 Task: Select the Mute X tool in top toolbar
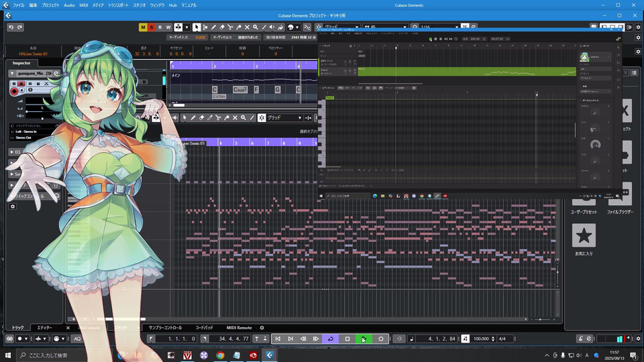click(247, 27)
